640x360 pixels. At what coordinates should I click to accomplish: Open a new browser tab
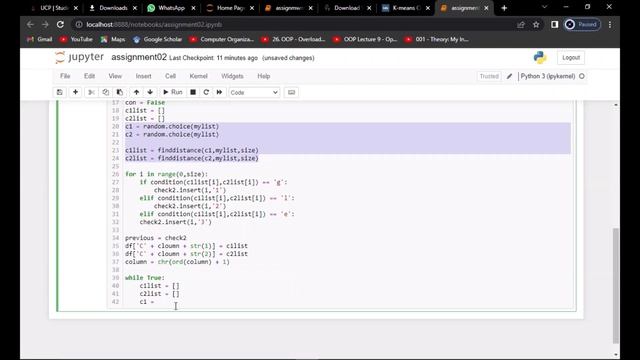click(504, 8)
